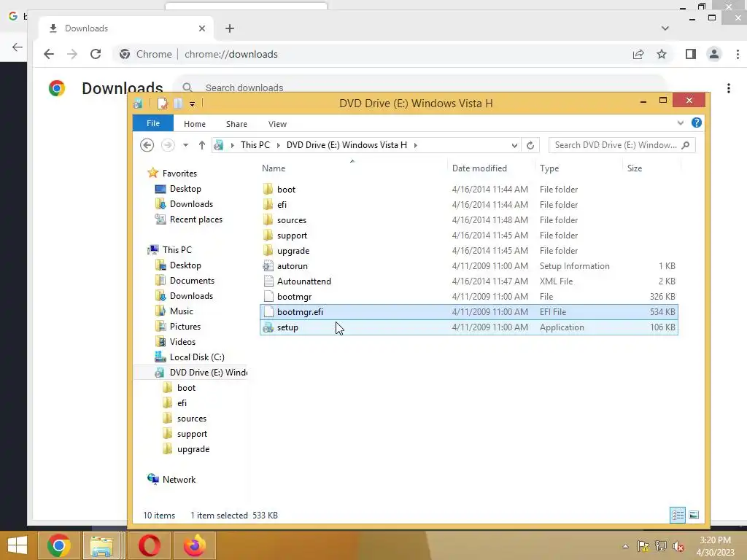This screenshot has height=560, width=747.
Task: Open Explorer's File ribbon tab
Action: coord(153,123)
